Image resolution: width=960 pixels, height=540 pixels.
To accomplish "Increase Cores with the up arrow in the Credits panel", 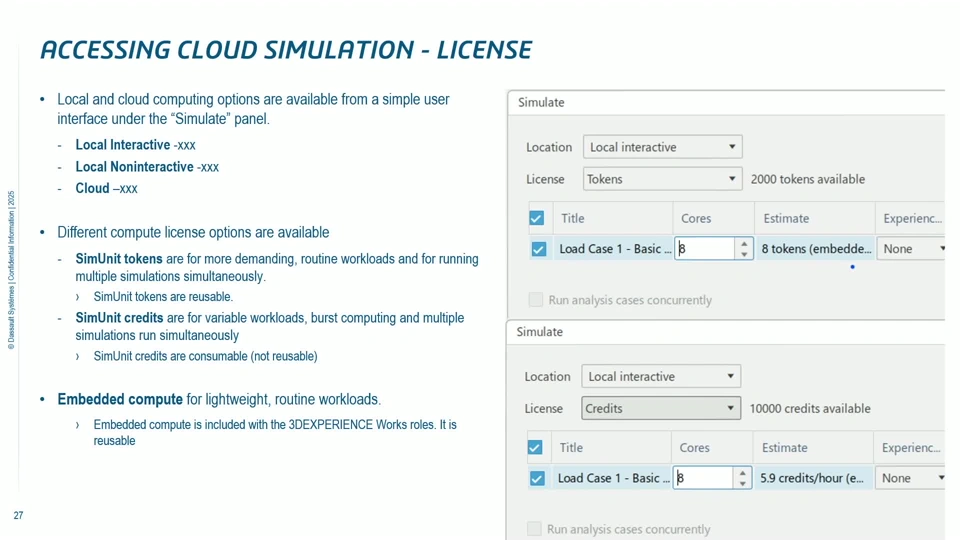I will [742, 473].
